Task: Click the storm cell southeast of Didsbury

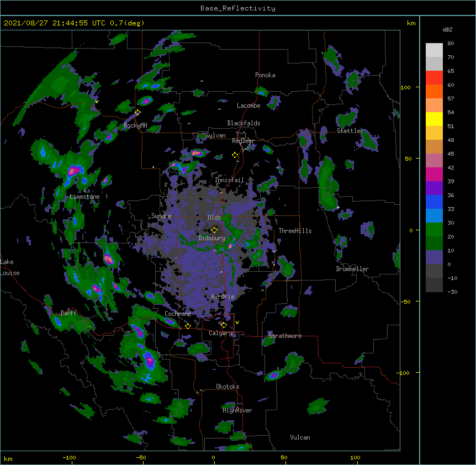Action: 231,245
